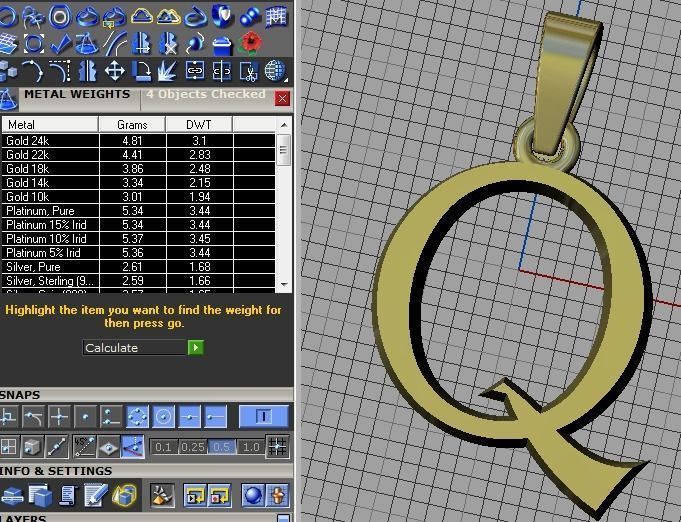681x522 pixels.
Task: Select the Gold 24k row
Action: click(x=138, y=141)
